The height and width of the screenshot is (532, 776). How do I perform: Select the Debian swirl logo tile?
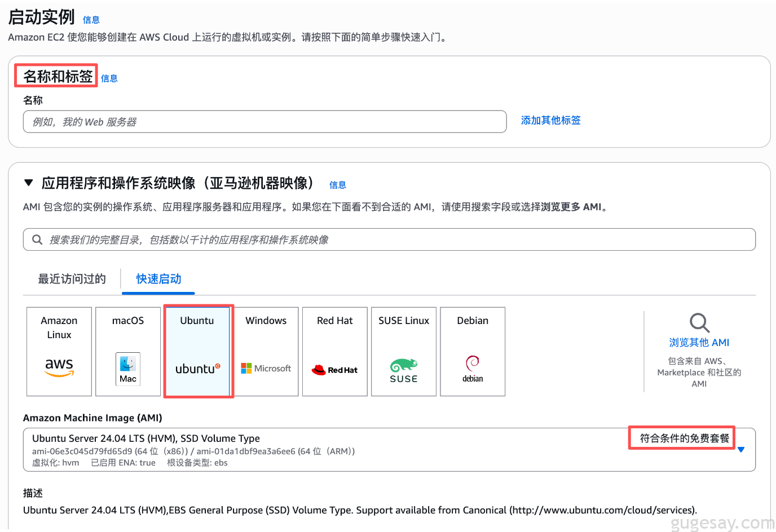click(x=473, y=352)
